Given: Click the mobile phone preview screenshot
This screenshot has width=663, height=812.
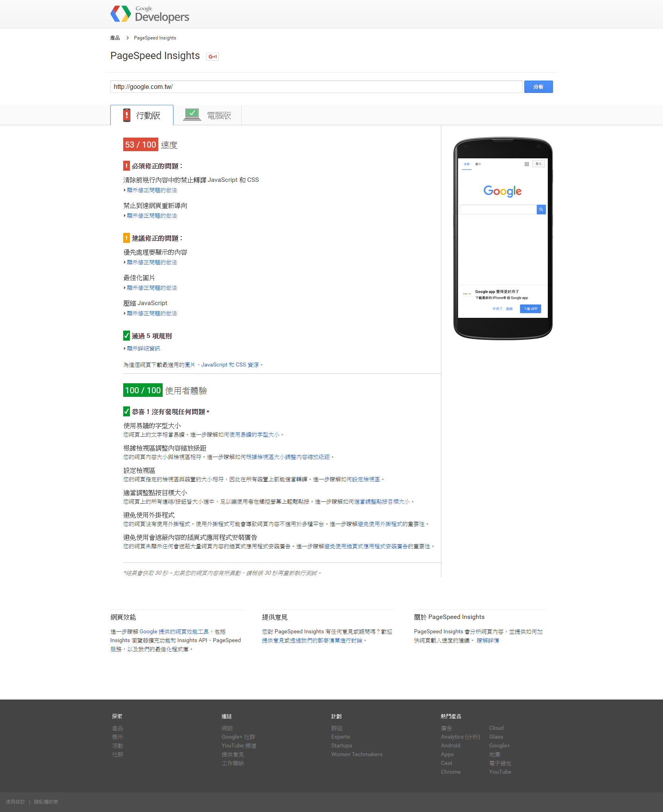Looking at the screenshot, I should 503,238.
